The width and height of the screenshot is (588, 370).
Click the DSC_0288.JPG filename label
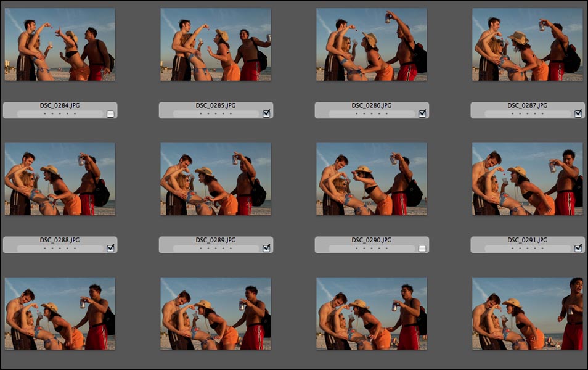click(60, 240)
